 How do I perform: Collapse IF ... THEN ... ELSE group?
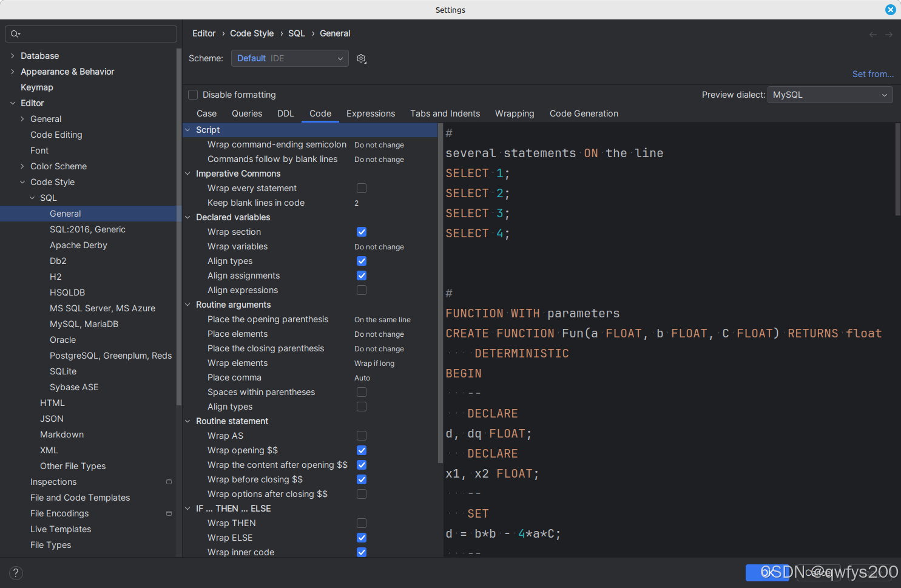click(187, 509)
